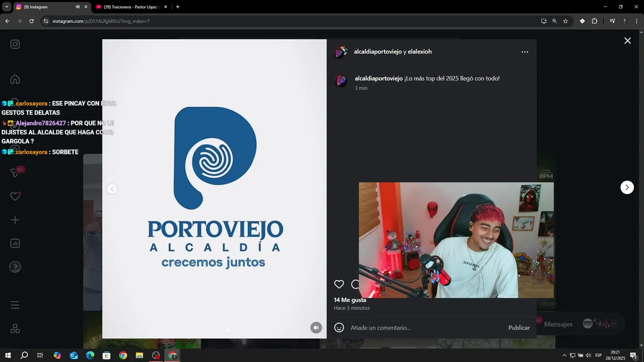The image size is (644, 362).
Task: Click the Instagram logo in the sidebar
Action: coord(15,44)
